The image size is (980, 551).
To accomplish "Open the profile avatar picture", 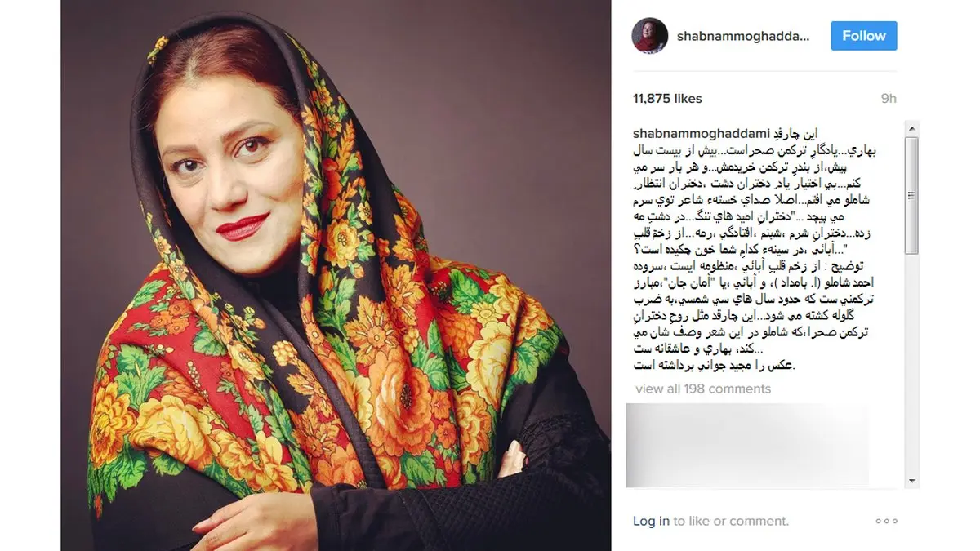I will 650,36.
